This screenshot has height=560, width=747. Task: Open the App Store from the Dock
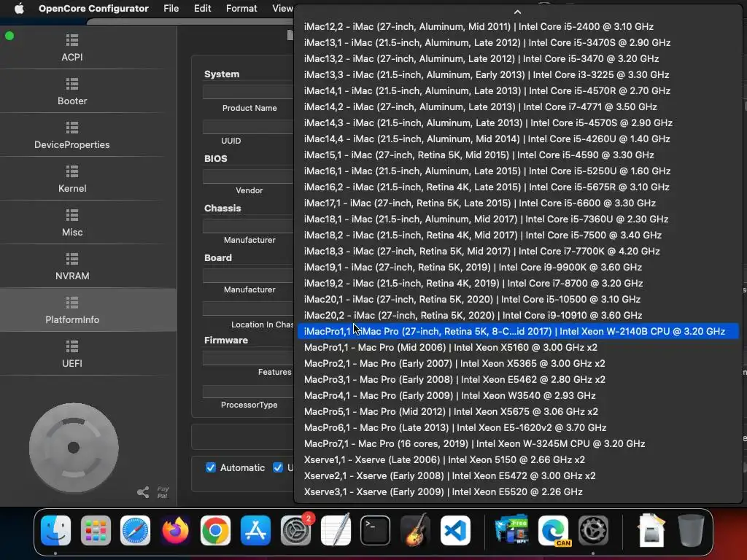point(255,530)
